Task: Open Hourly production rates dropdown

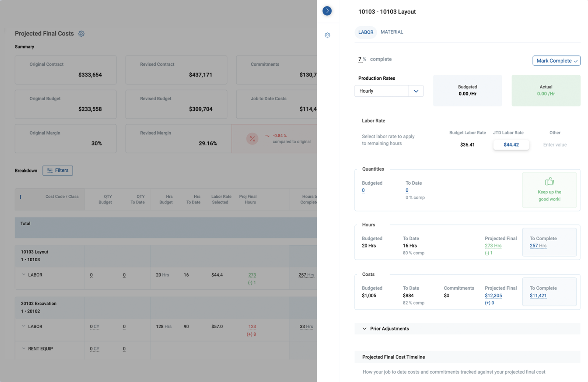Action: point(416,91)
